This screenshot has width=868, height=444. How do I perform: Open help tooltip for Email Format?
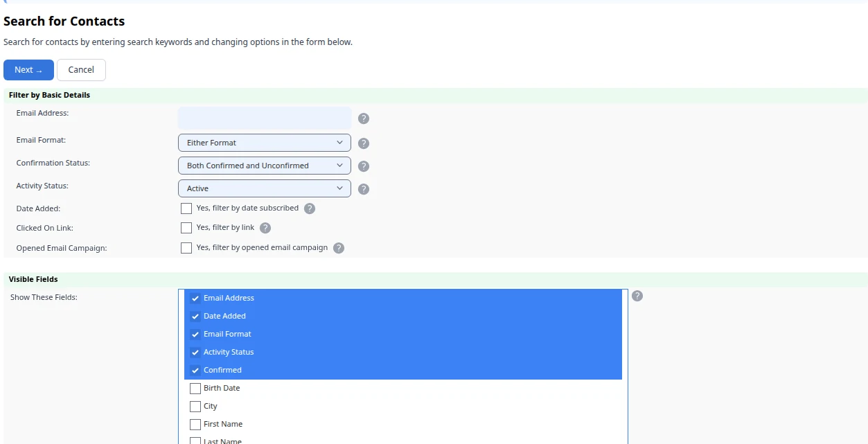pos(364,143)
